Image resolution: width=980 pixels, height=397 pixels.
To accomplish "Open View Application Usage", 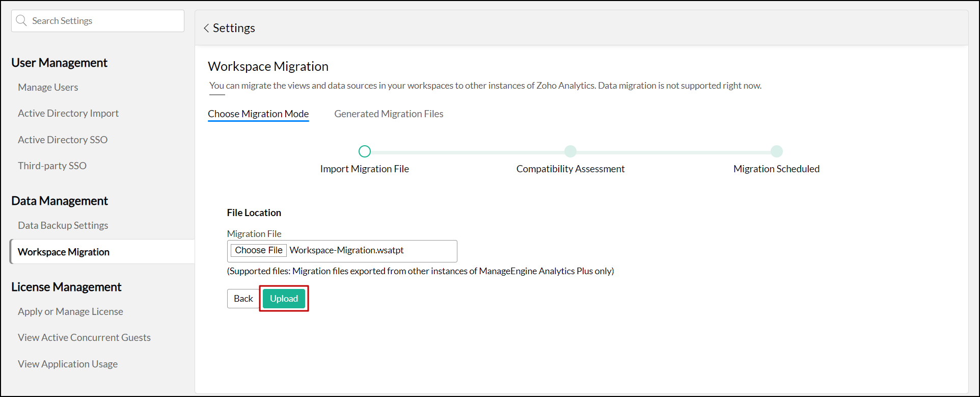I will [68, 364].
